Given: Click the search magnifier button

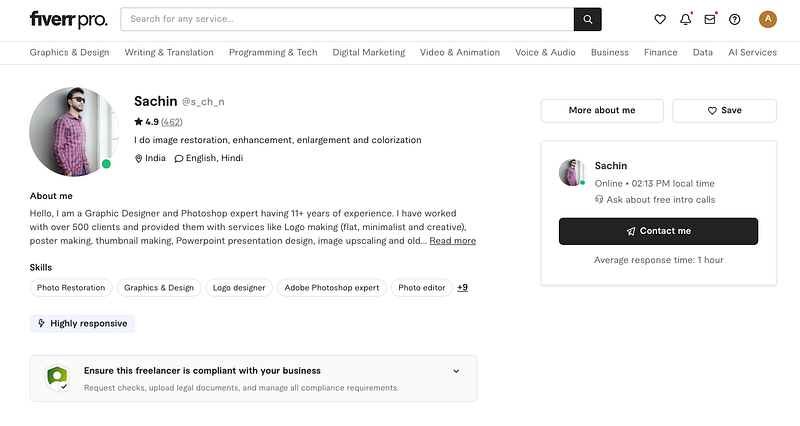Looking at the screenshot, I should coord(587,19).
